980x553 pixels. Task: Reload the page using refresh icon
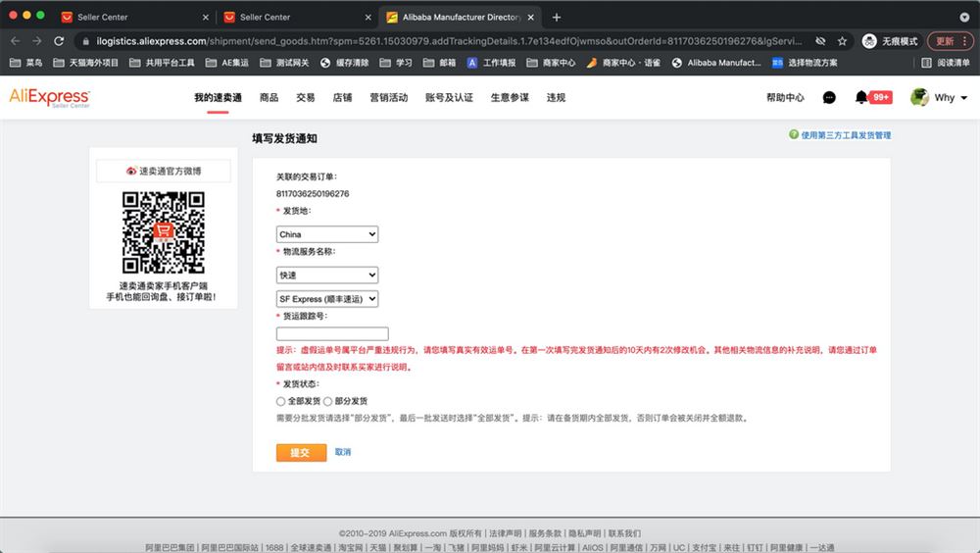tap(59, 41)
